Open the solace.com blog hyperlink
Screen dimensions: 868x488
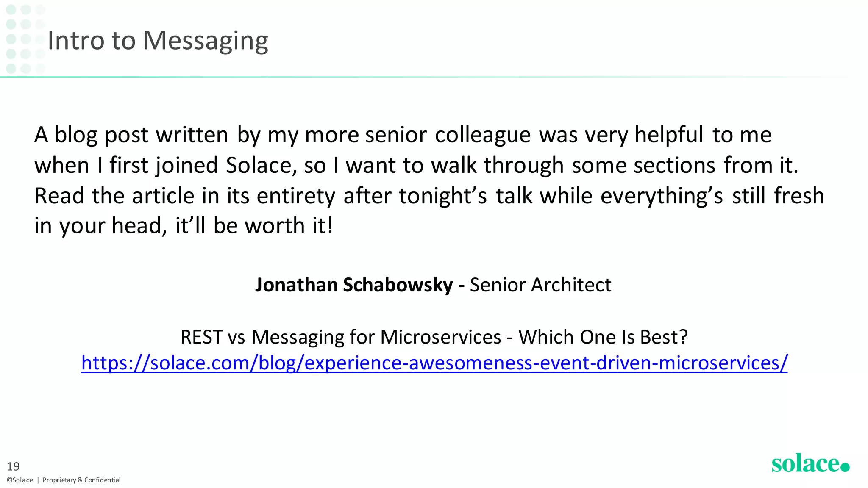[434, 363]
